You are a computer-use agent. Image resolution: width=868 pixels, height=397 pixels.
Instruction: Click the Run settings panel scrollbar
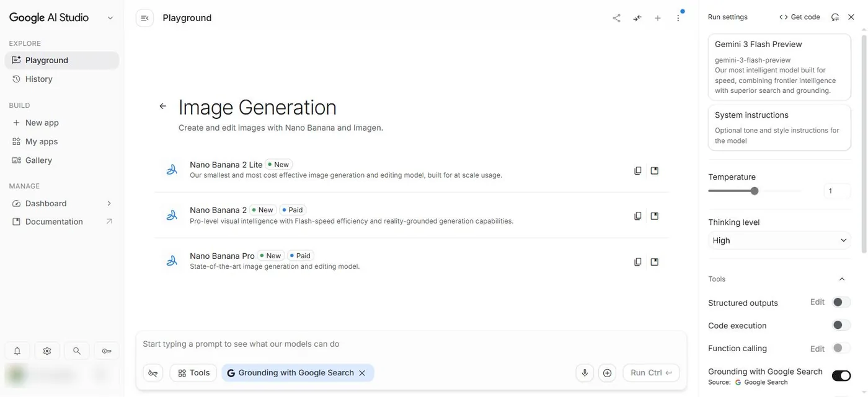(x=864, y=142)
